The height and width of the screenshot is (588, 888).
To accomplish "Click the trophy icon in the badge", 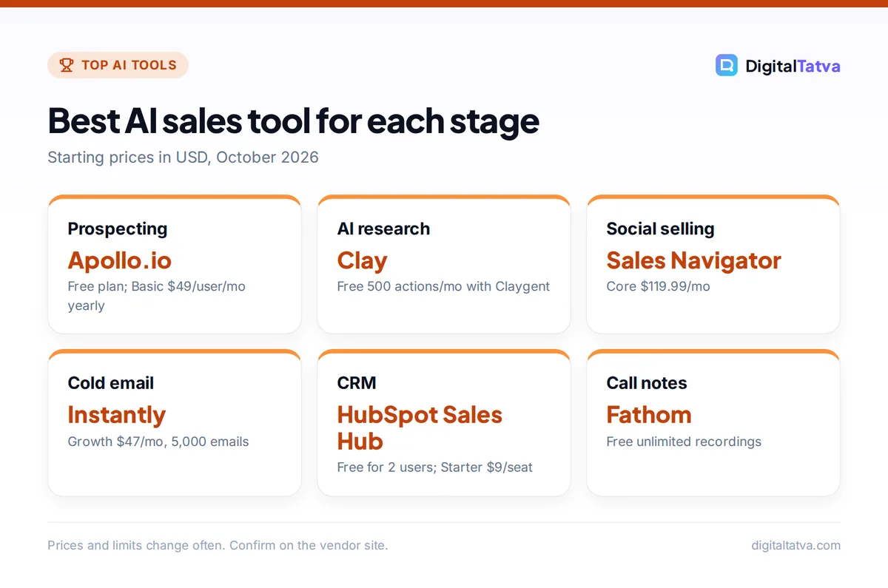I will click(x=67, y=65).
